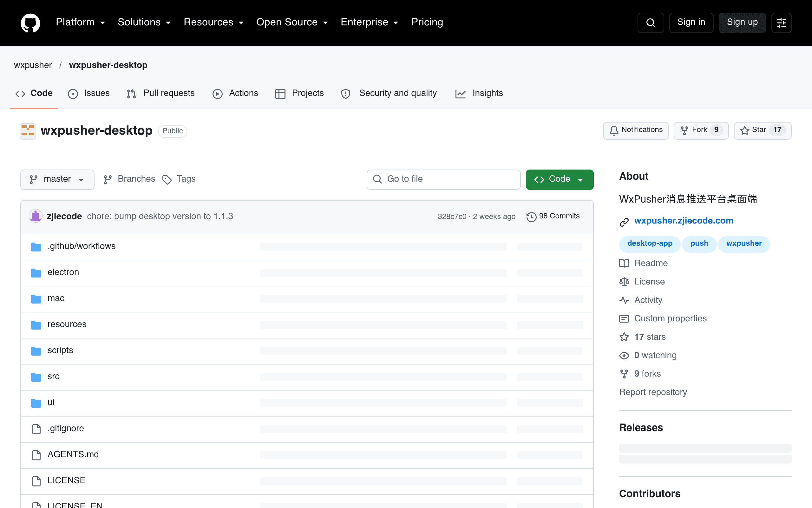Open the License scale link

(642, 282)
